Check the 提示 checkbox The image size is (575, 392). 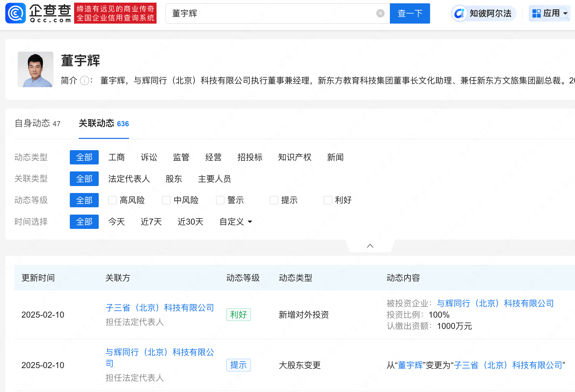[274, 200]
